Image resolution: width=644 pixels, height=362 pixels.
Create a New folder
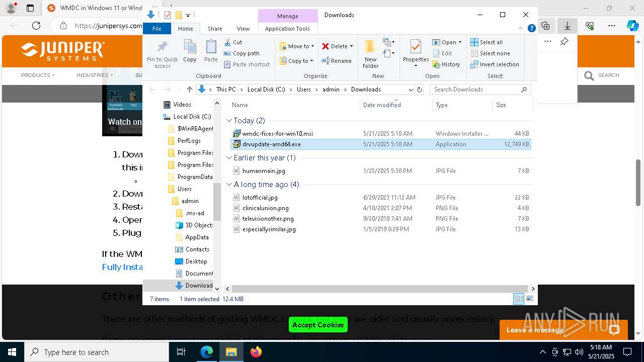[370, 54]
